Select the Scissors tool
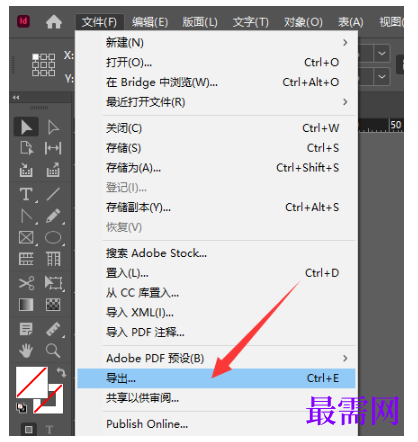Image resolution: width=418 pixels, height=442 pixels. pos(26,283)
